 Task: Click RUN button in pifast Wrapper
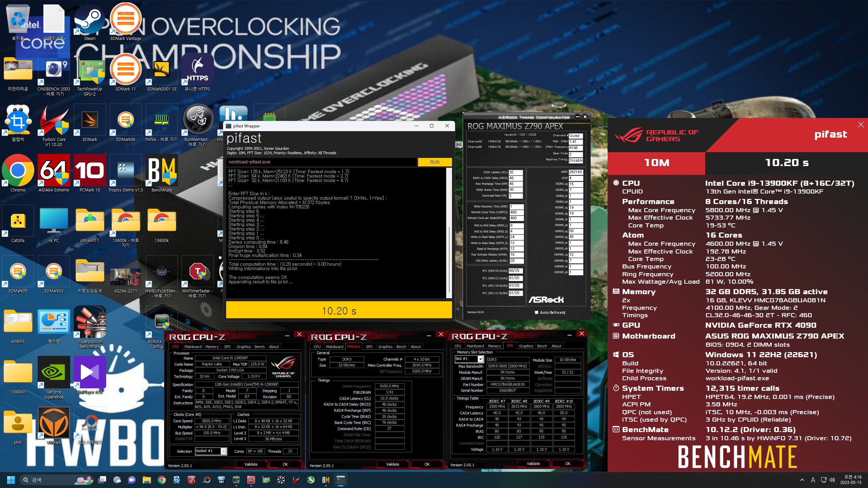point(435,162)
